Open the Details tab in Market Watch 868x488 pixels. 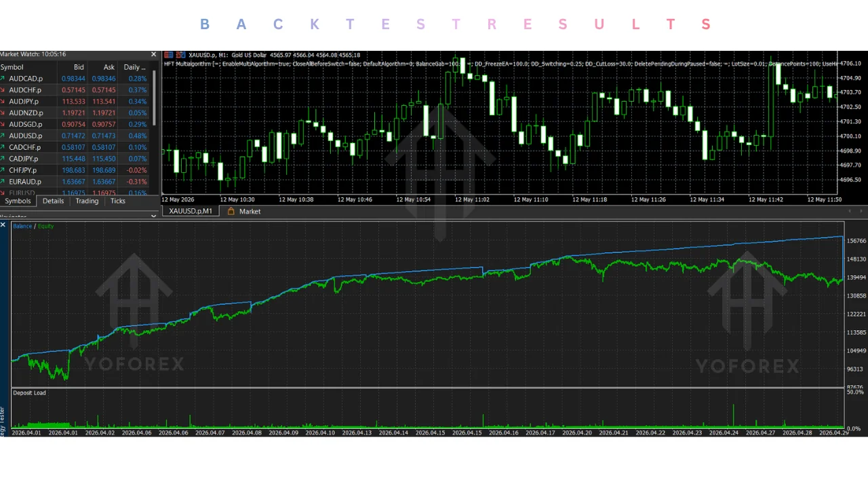click(x=53, y=201)
